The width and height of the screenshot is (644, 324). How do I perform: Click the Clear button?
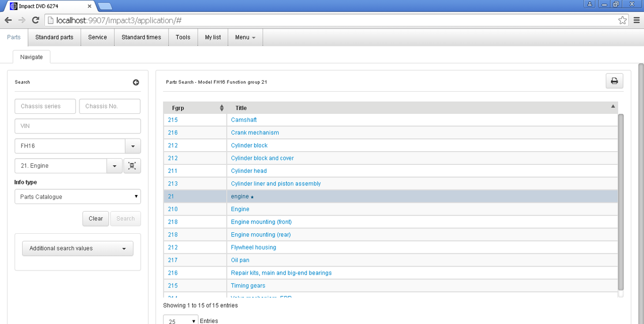96,219
